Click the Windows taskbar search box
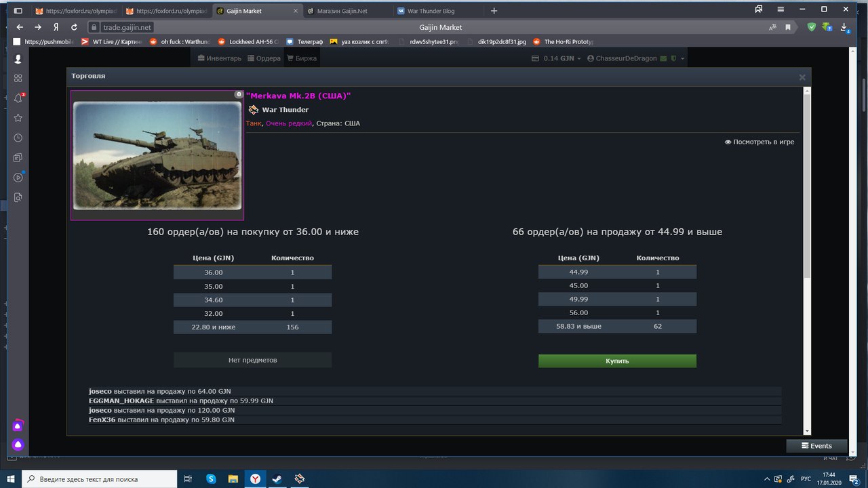The height and width of the screenshot is (488, 868). [x=98, y=479]
